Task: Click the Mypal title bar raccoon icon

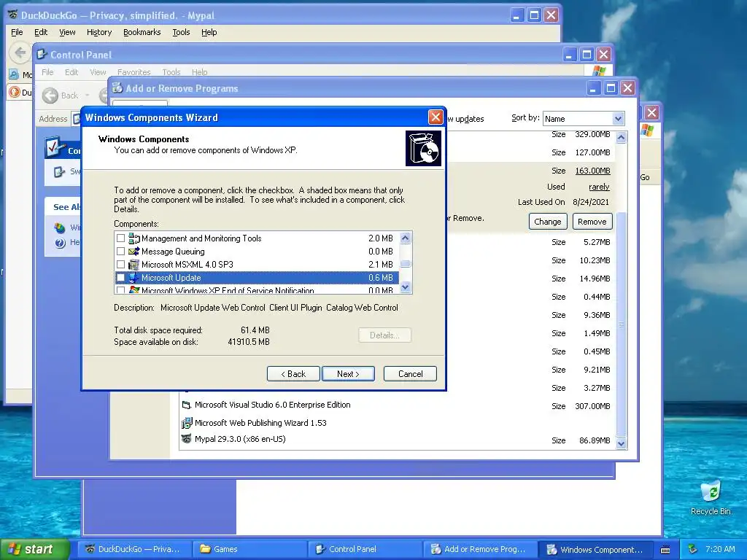Action: tap(13, 15)
